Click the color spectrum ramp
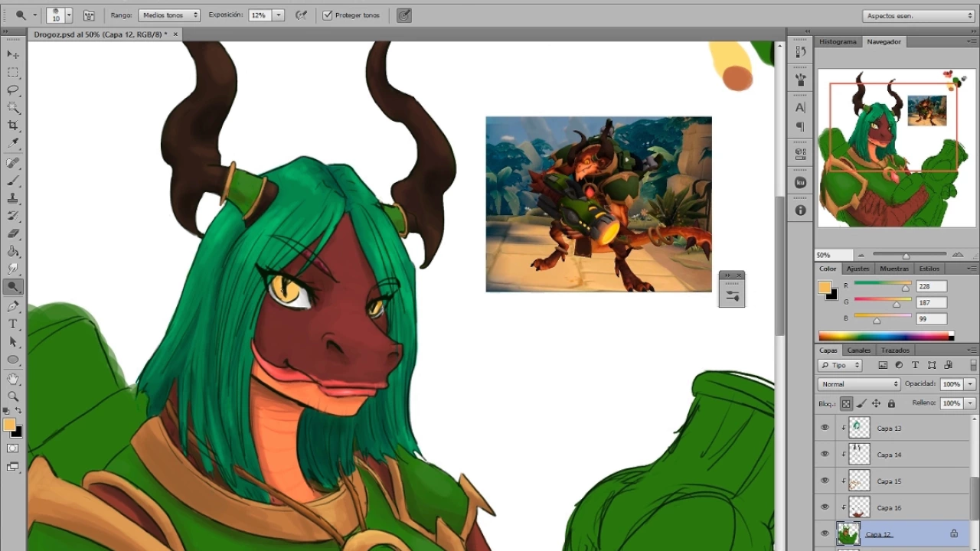 886,335
